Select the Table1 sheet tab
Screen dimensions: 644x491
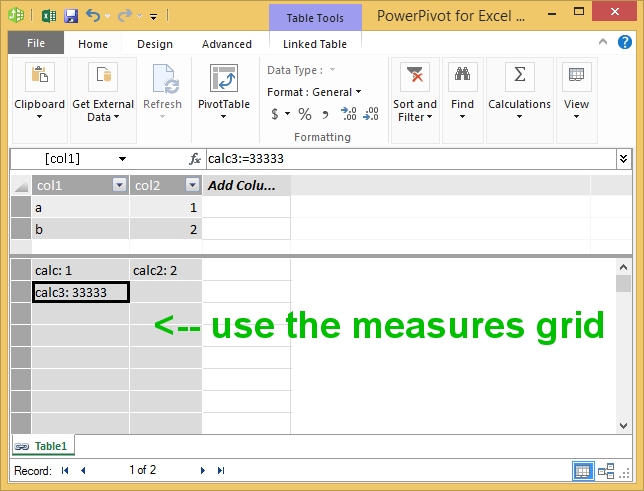click(x=43, y=446)
